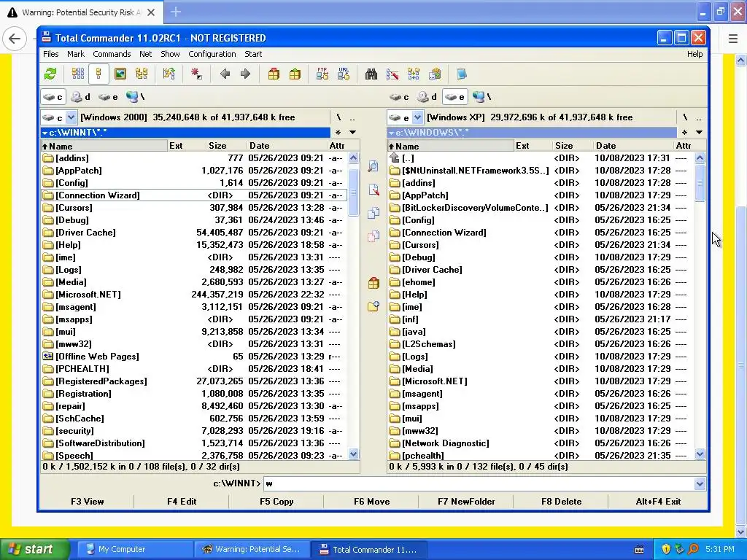
Task: Click the Pack files toolbar icon
Action: coord(274,74)
